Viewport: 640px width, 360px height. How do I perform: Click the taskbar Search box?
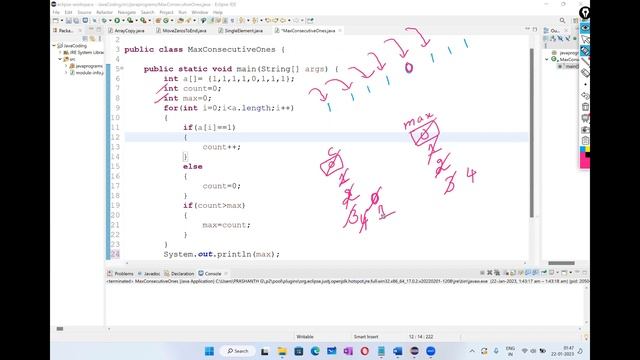click(238, 351)
